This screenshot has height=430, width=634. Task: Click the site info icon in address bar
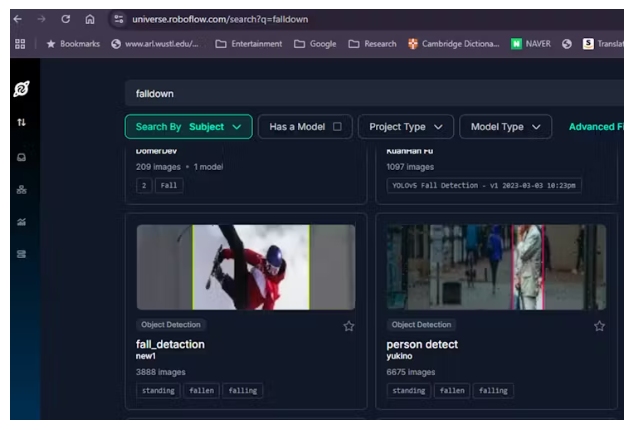(119, 19)
